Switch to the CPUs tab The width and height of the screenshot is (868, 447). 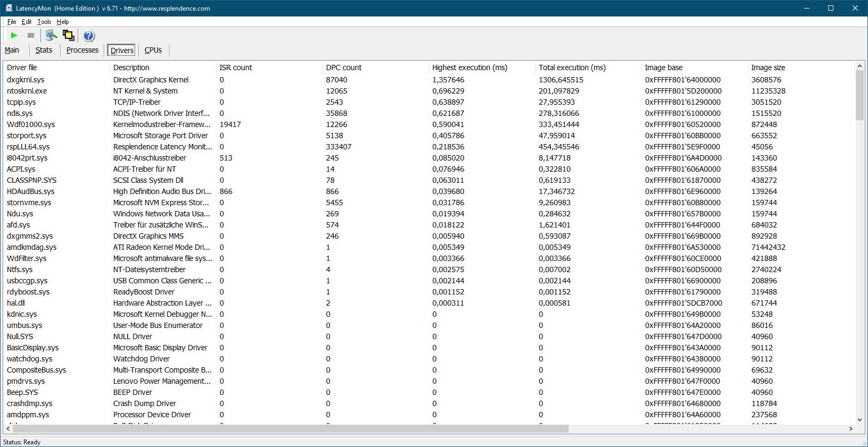[153, 50]
